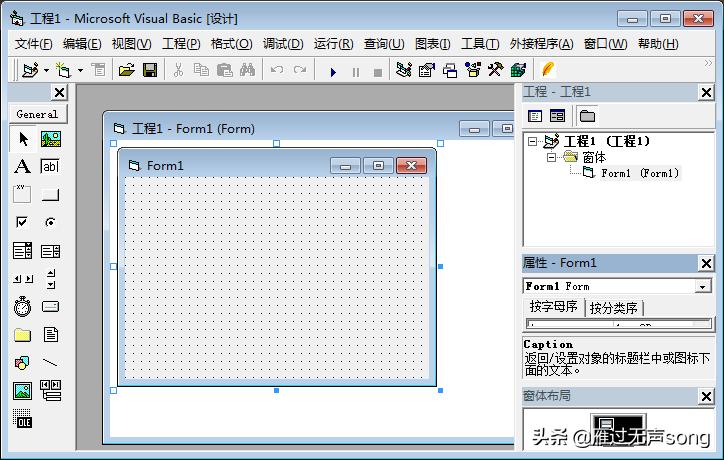Select the OptionButton control in toolbox

[x=51, y=223]
